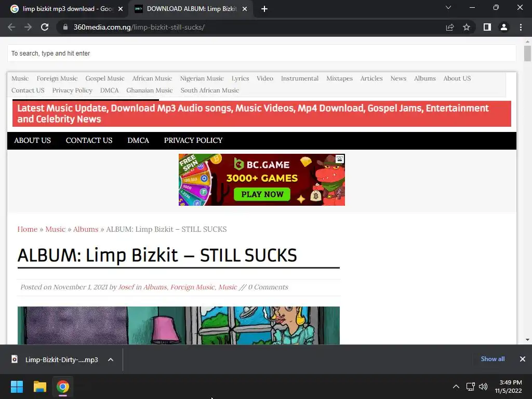Open the 0 Comments link
This screenshot has width=532, height=399.
(268, 287)
